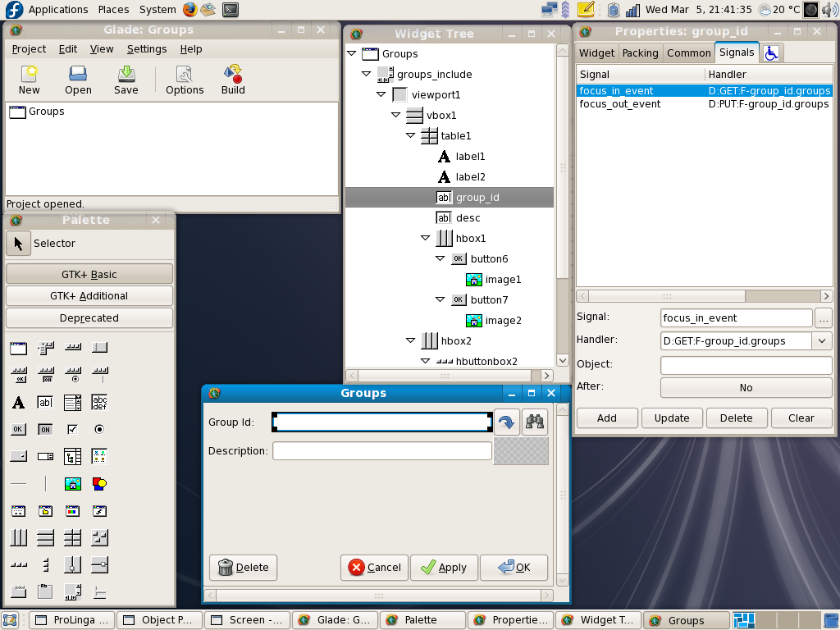Viewport: 840px width, 630px height.
Task: Click the blue curved arrow button beside Group Id
Action: tap(507, 422)
